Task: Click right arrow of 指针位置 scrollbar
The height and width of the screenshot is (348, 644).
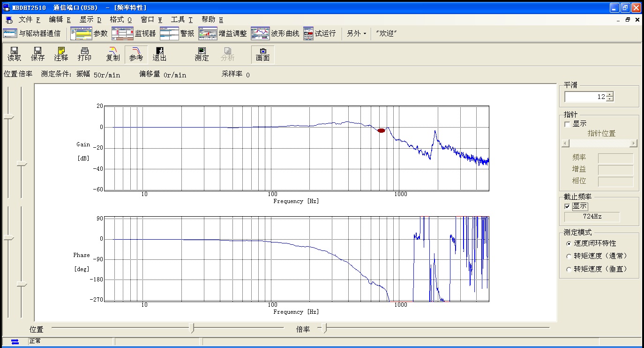Action: (x=633, y=143)
